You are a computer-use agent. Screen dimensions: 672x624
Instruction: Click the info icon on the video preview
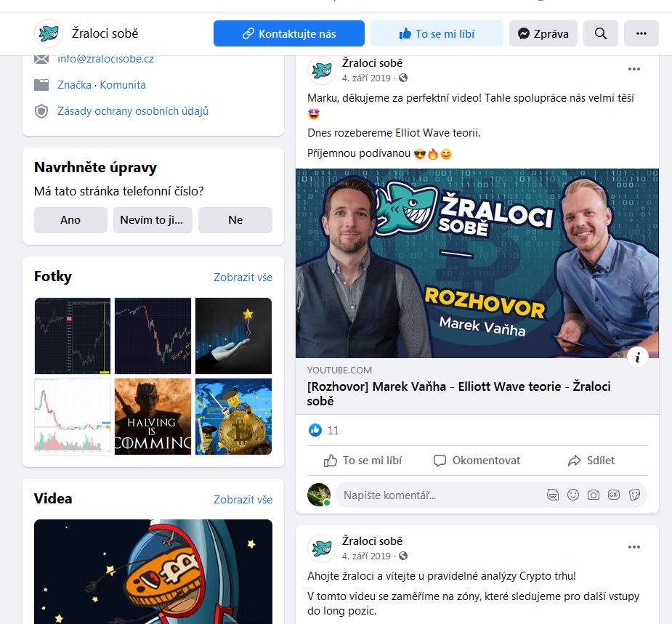point(637,357)
